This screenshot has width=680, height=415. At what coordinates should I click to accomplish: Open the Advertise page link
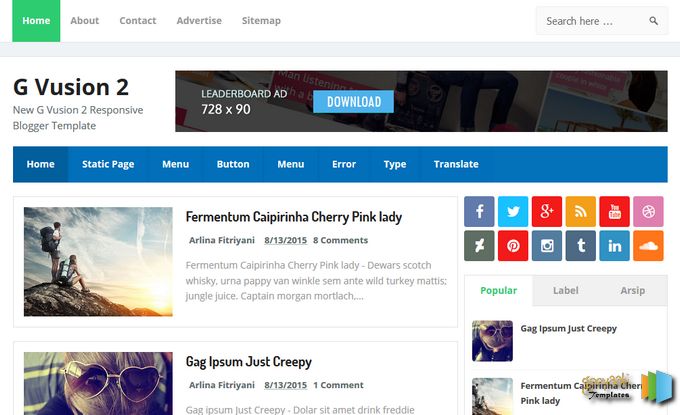click(199, 21)
